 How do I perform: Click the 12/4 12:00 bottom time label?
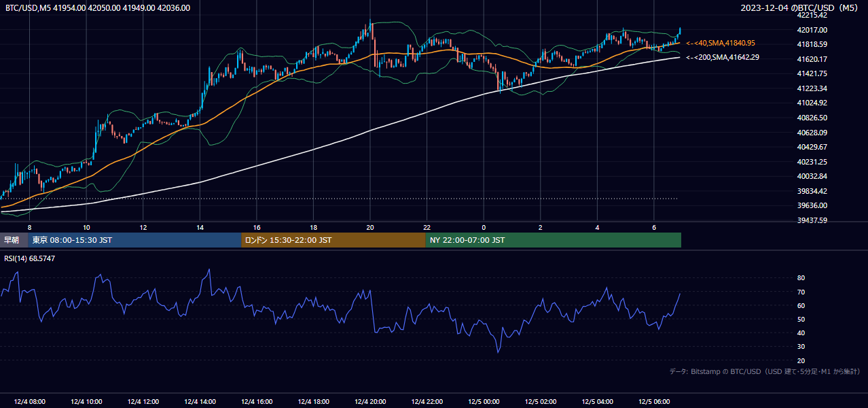(143, 402)
